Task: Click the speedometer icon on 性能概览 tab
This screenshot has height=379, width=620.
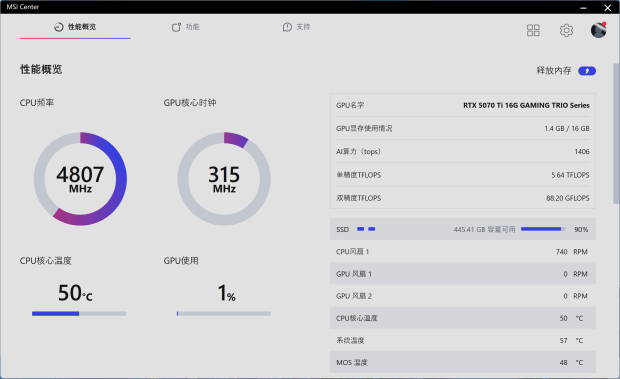Action: point(59,27)
